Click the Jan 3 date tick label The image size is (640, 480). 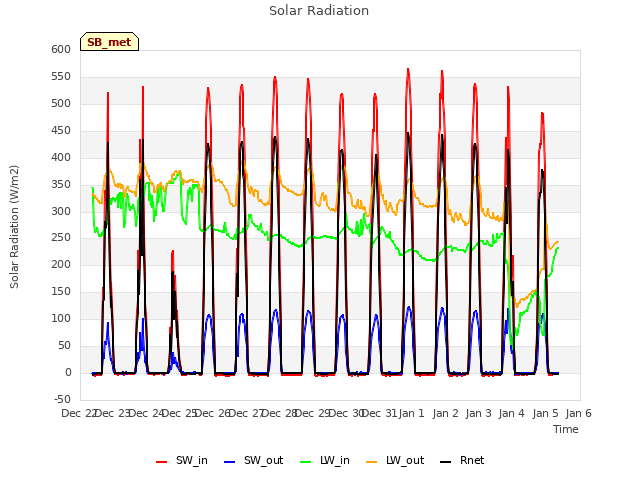pos(478,413)
